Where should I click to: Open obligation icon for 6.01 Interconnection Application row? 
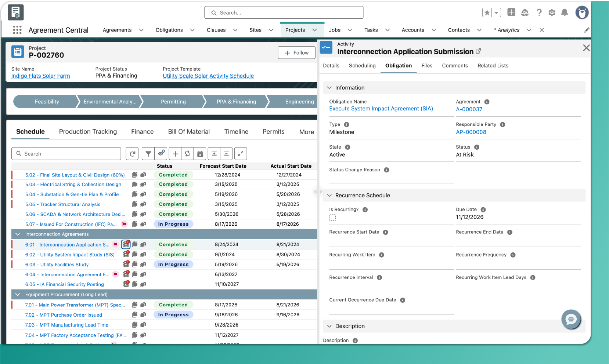(x=126, y=244)
